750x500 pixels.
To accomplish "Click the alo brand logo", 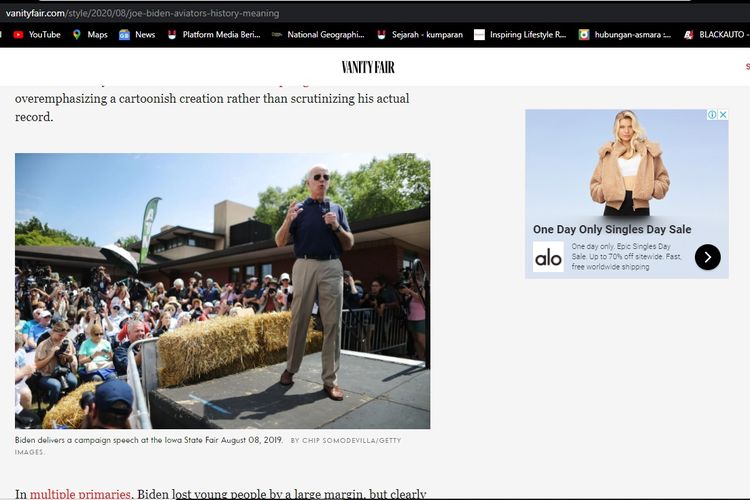I will click(548, 257).
